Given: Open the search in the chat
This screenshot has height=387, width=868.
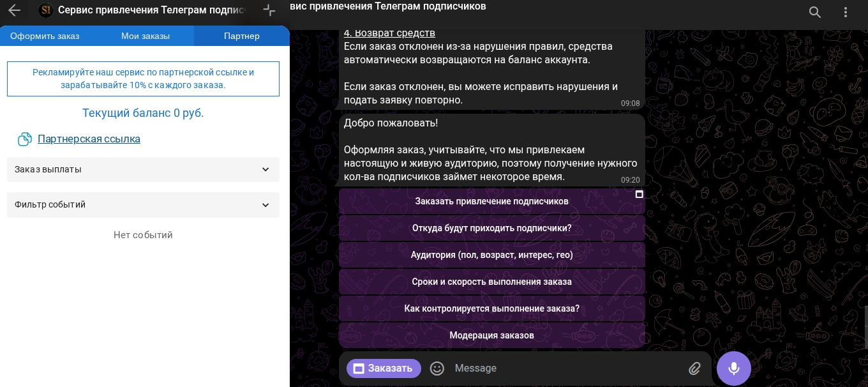Looking at the screenshot, I should pos(814,11).
